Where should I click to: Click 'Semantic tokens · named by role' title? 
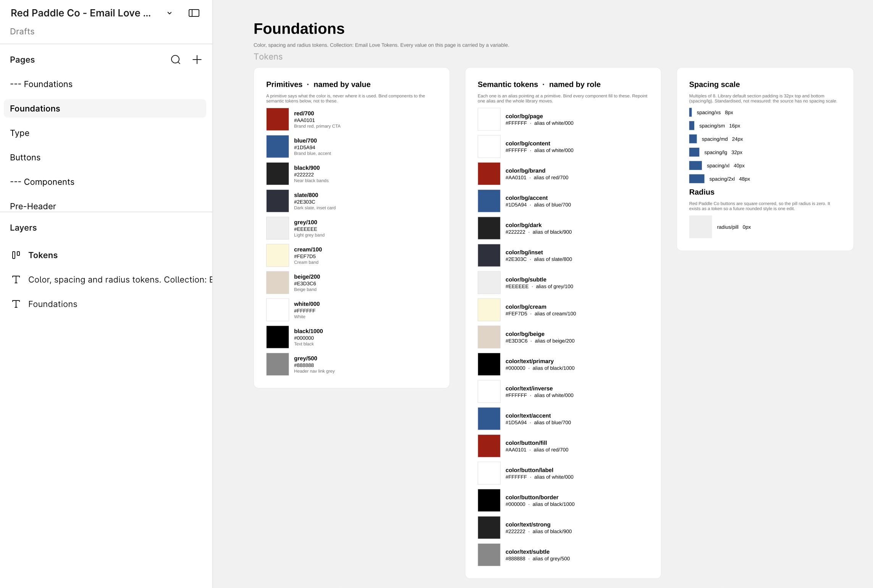point(539,84)
